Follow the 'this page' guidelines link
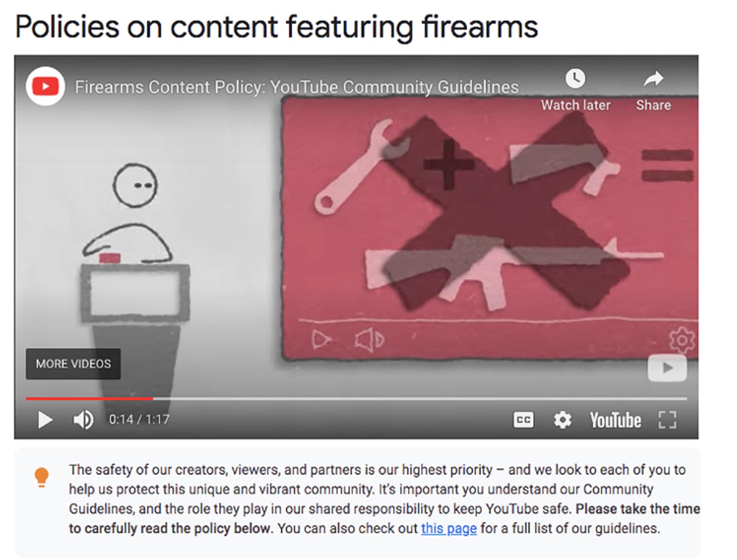The image size is (737, 560). (449, 528)
